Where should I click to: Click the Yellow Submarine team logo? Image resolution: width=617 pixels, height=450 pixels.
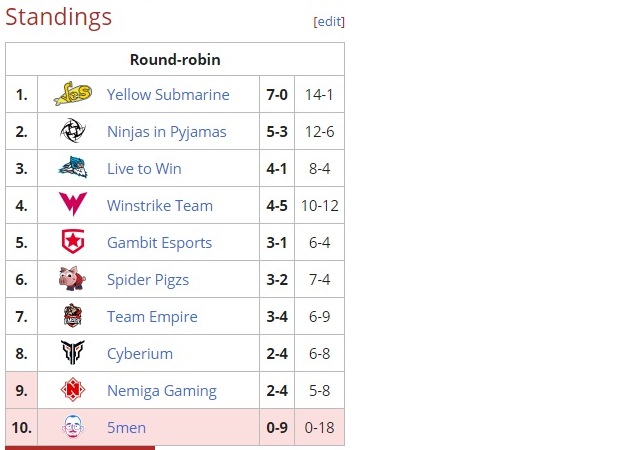[x=72, y=94]
